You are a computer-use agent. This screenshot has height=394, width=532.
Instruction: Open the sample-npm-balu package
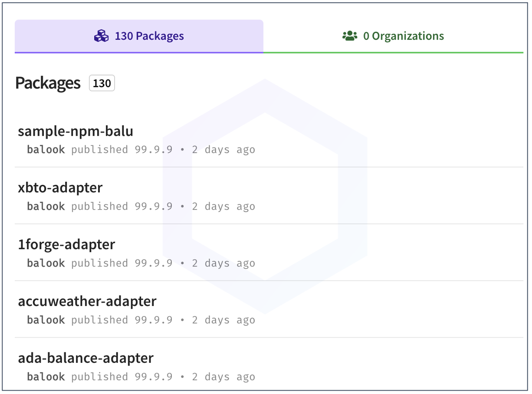(x=76, y=131)
